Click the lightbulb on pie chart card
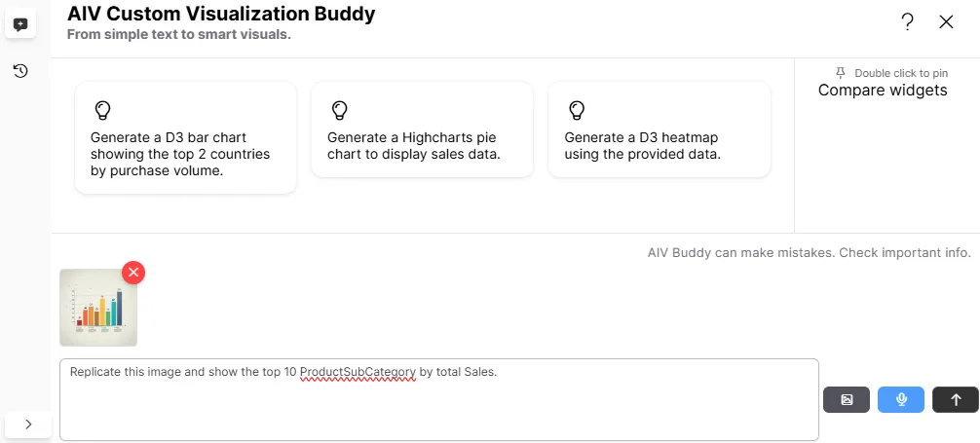The image size is (980, 443). coord(339,109)
